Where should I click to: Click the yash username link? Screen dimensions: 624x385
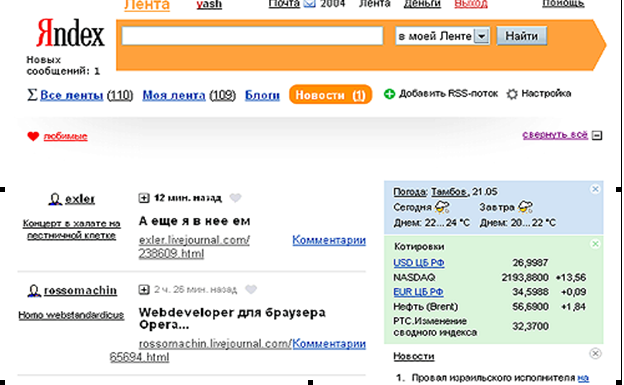coord(209,5)
